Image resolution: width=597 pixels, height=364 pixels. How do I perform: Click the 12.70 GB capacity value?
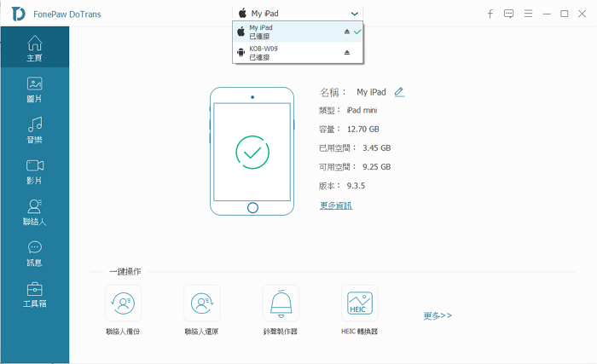point(362,129)
